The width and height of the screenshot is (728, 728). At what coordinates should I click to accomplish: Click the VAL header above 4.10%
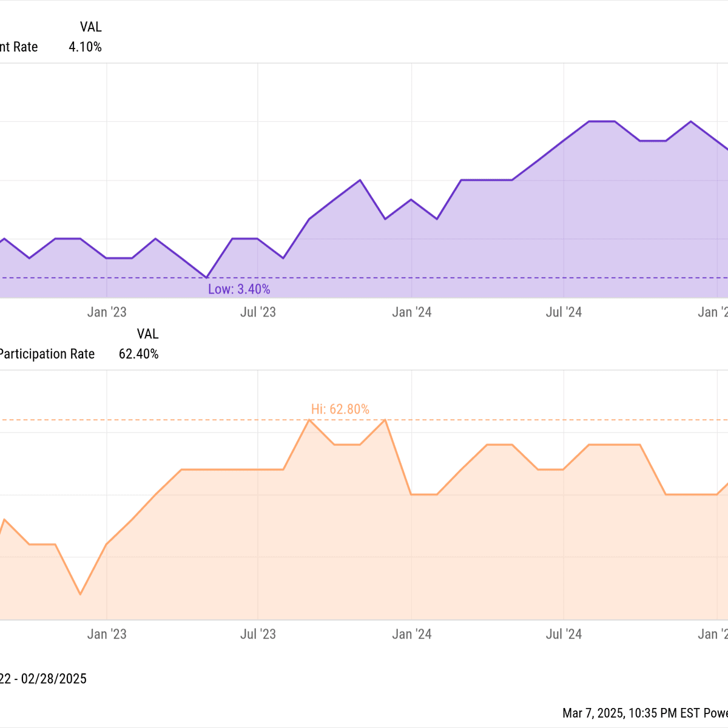(x=90, y=27)
